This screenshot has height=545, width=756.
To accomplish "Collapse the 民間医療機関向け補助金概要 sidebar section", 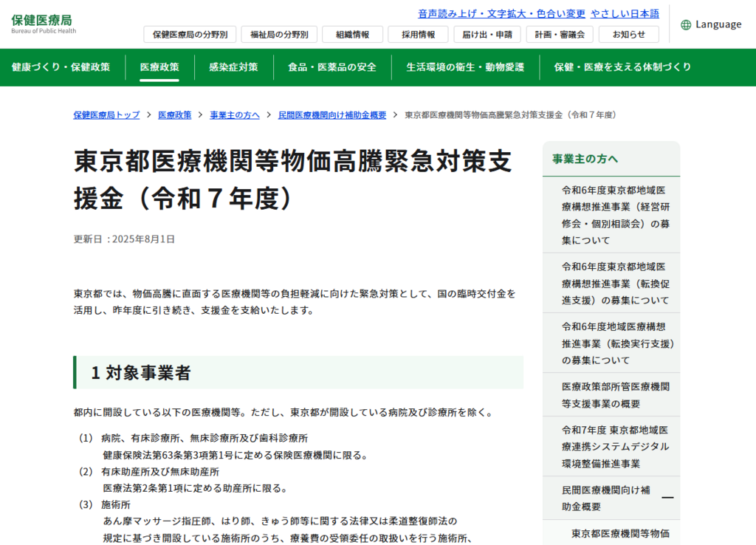I will (667, 498).
